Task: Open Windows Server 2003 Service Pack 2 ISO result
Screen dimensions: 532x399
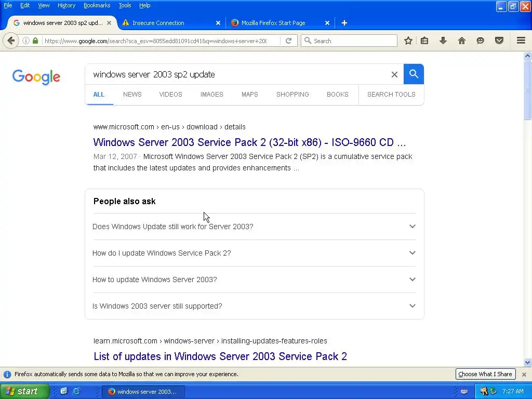Action: click(x=249, y=142)
